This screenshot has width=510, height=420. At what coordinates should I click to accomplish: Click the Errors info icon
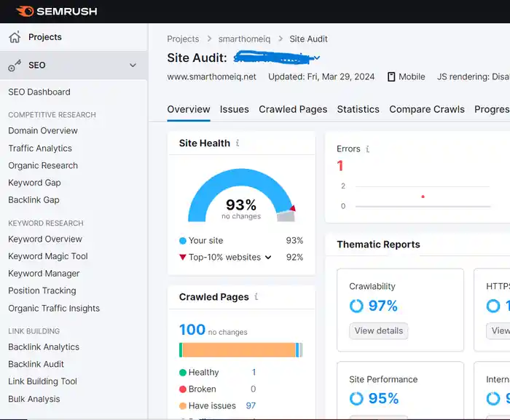coord(367,149)
